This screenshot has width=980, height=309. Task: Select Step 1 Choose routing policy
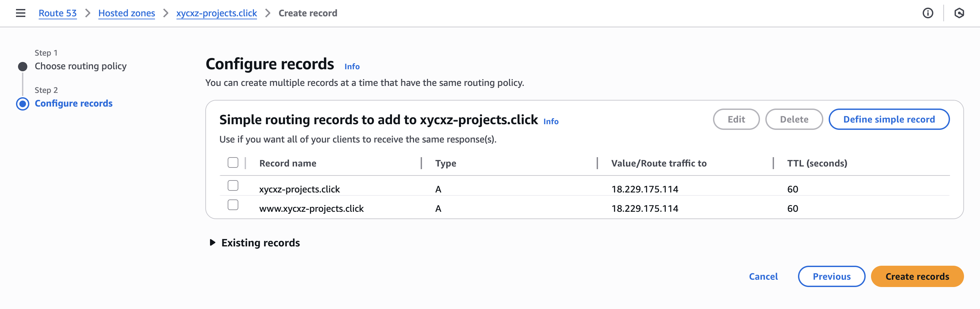click(x=81, y=66)
